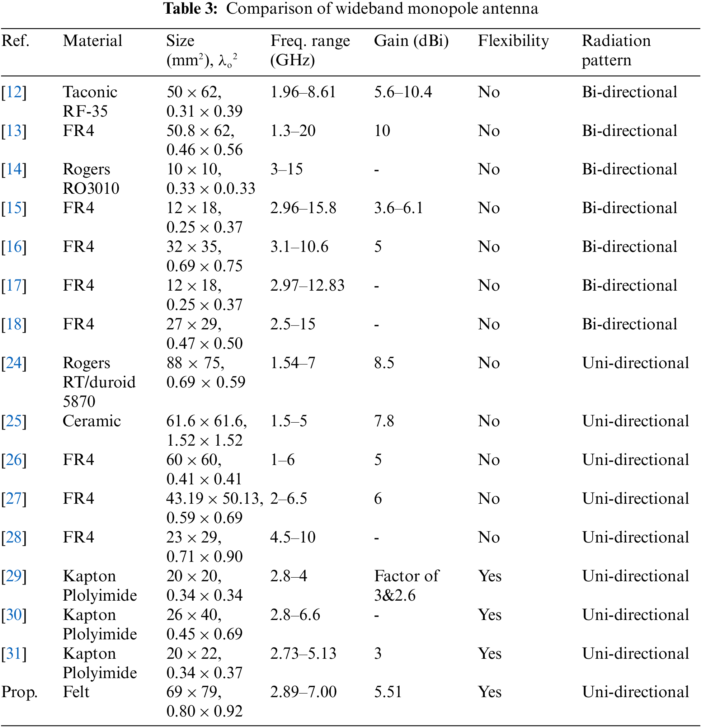Screen dimensions: 701x728
Task: Follow citation link 26
Action: pos(14,460)
